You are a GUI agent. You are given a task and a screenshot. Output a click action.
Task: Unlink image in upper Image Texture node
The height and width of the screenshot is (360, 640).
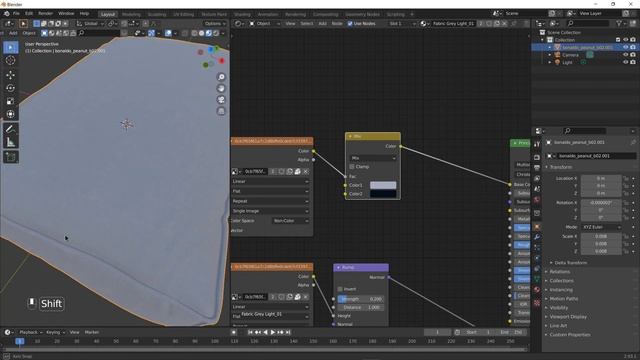[306, 171]
